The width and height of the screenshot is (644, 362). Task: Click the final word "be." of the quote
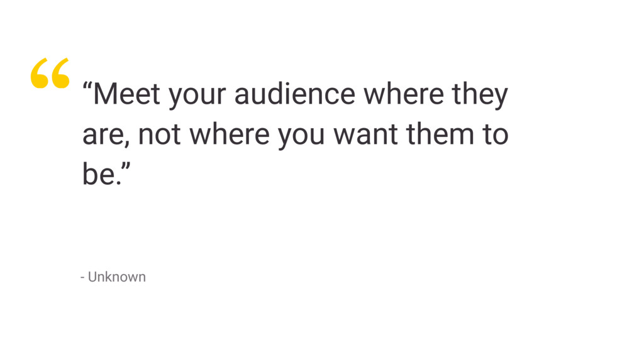pos(102,173)
